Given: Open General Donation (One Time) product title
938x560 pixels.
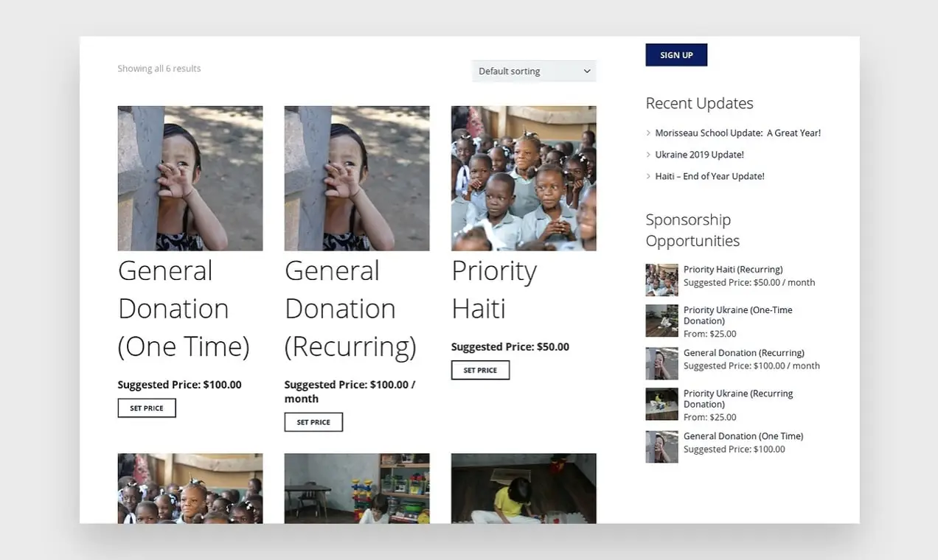Looking at the screenshot, I should 184,309.
